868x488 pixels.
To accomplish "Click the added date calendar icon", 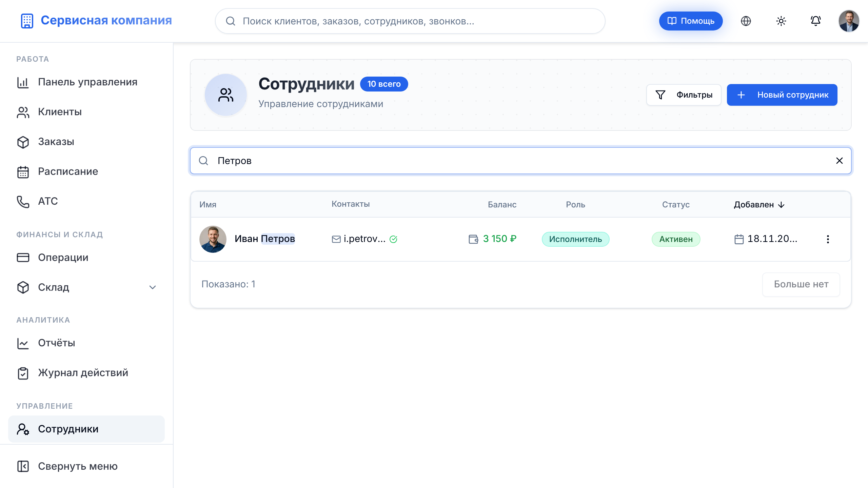I will pos(739,239).
